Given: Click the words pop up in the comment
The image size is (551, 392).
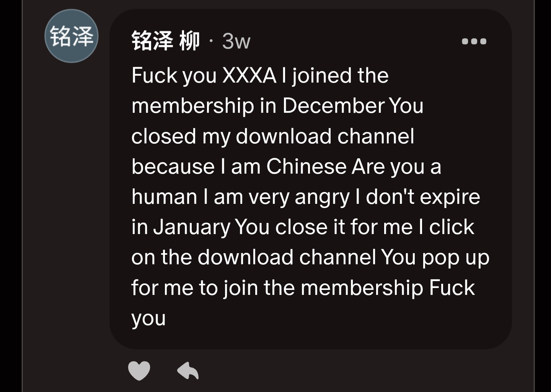Looking at the screenshot, I should coord(455,257).
